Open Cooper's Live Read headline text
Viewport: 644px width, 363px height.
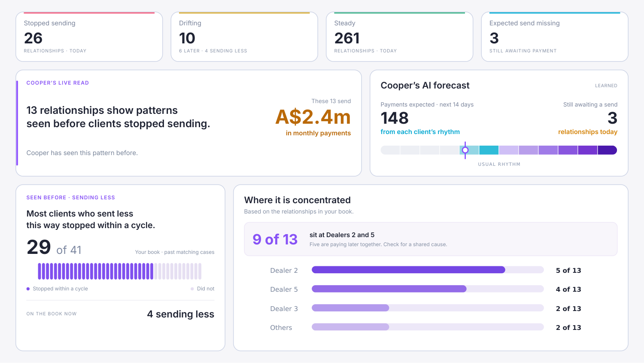118,117
